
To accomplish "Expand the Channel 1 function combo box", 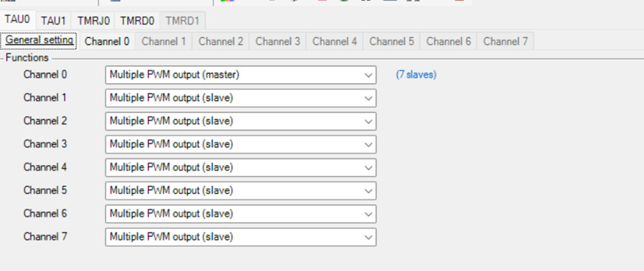I will (240, 98).
